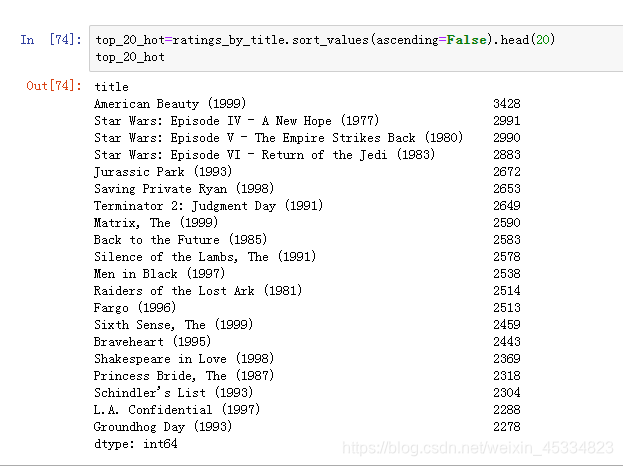This screenshot has width=623, height=466.
Task: Click the rating count 2369
Action: click(507, 359)
